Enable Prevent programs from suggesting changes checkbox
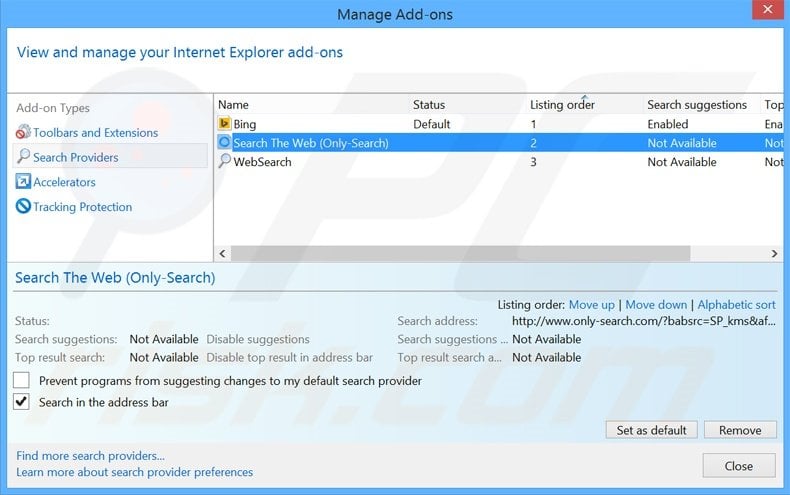The height and width of the screenshot is (495, 790). pos(21,380)
